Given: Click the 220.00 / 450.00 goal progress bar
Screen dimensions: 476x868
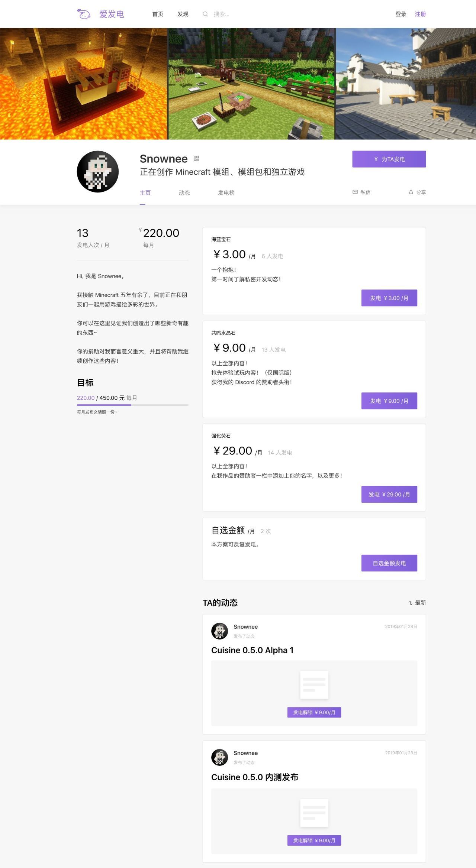Looking at the screenshot, I should tap(132, 405).
